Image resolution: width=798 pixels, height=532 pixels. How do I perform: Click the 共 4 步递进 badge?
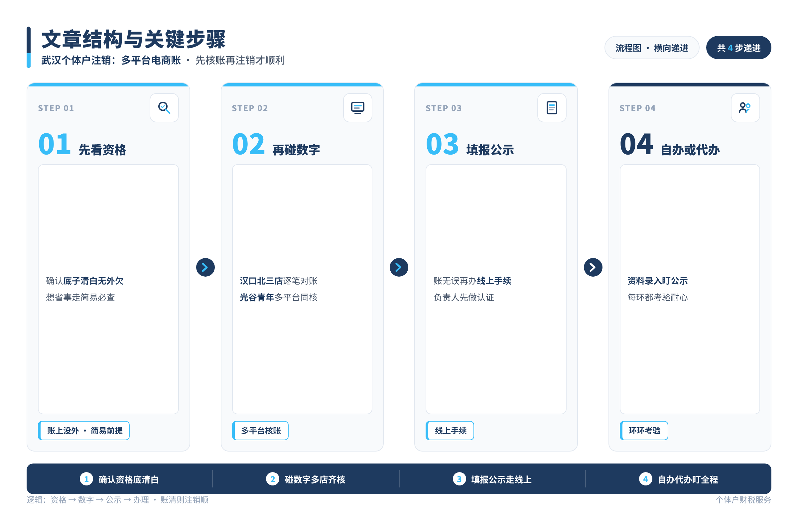738,48
